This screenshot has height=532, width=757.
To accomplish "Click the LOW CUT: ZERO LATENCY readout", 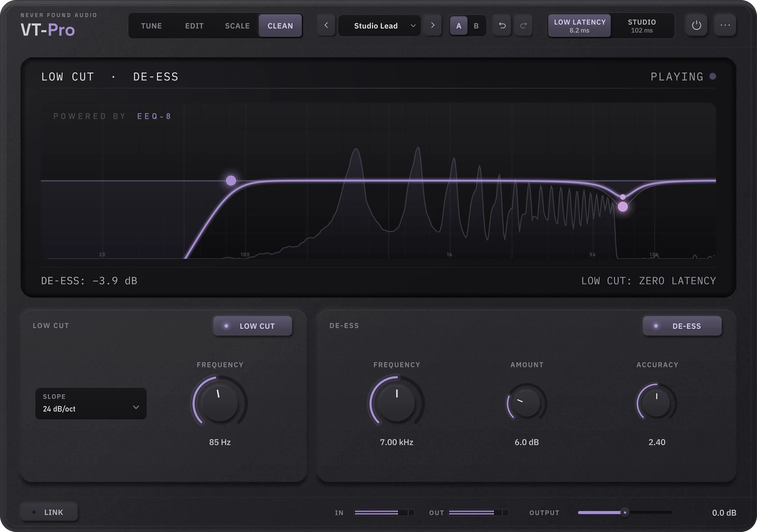I will [x=649, y=281].
